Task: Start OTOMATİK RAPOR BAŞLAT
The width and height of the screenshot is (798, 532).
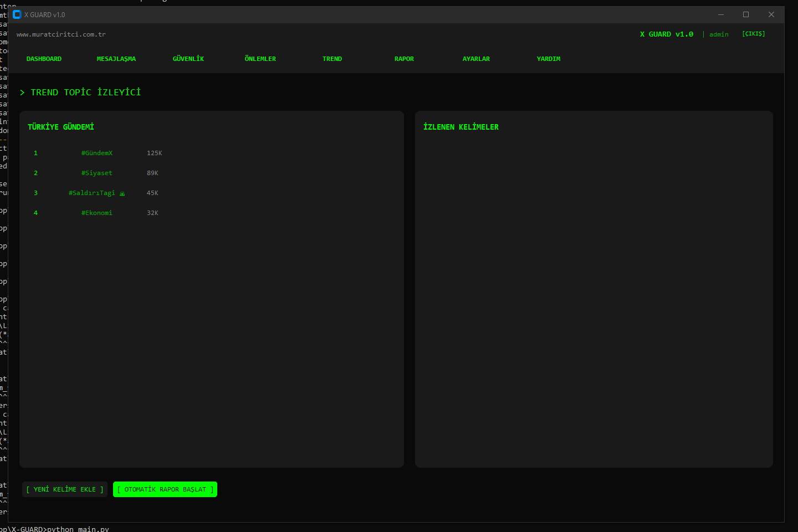Action: [165, 489]
